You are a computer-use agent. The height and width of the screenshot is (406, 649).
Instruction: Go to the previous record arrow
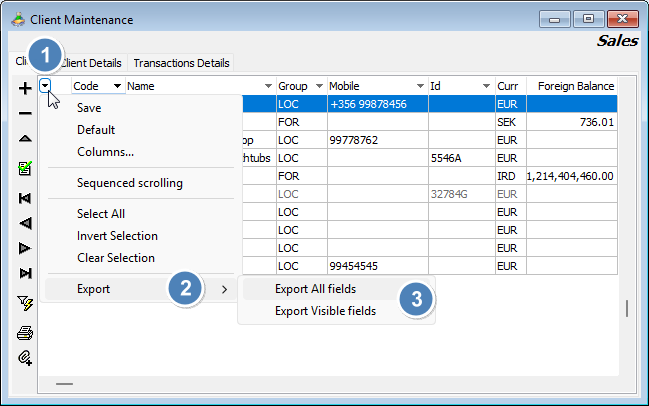point(25,223)
